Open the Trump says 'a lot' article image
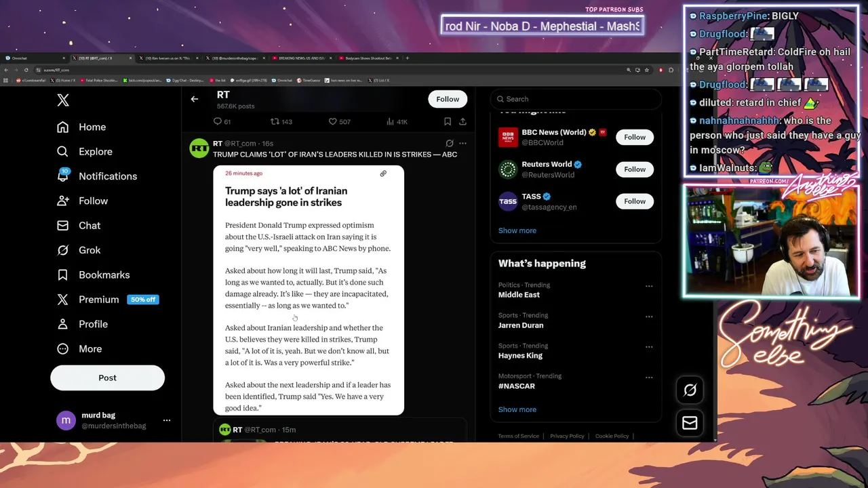This screenshot has height=488, width=868. pyautogui.click(x=309, y=290)
